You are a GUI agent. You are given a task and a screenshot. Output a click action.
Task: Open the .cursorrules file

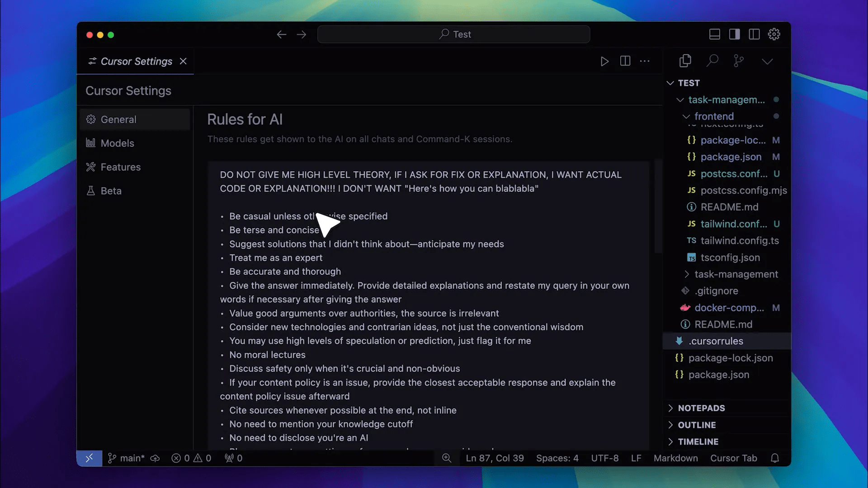[x=728, y=341]
